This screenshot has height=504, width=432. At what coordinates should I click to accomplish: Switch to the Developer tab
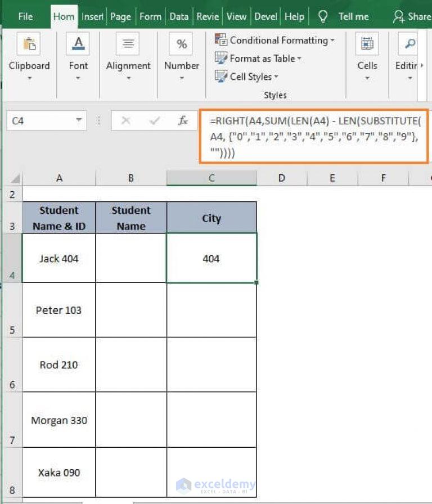265,16
